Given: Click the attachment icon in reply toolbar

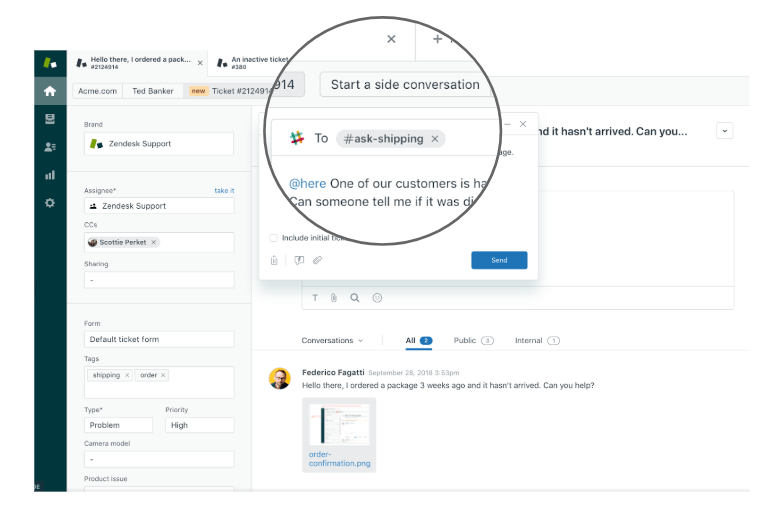Looking at the screenshot, I should click(333, 298).
